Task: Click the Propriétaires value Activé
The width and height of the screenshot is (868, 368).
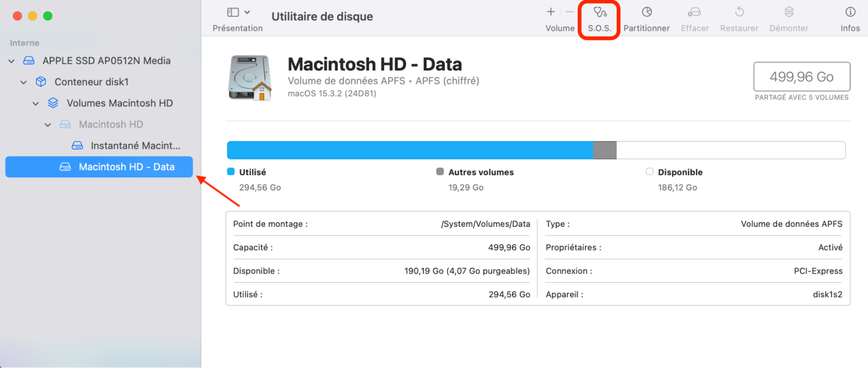Action: (x=830, y=247)
